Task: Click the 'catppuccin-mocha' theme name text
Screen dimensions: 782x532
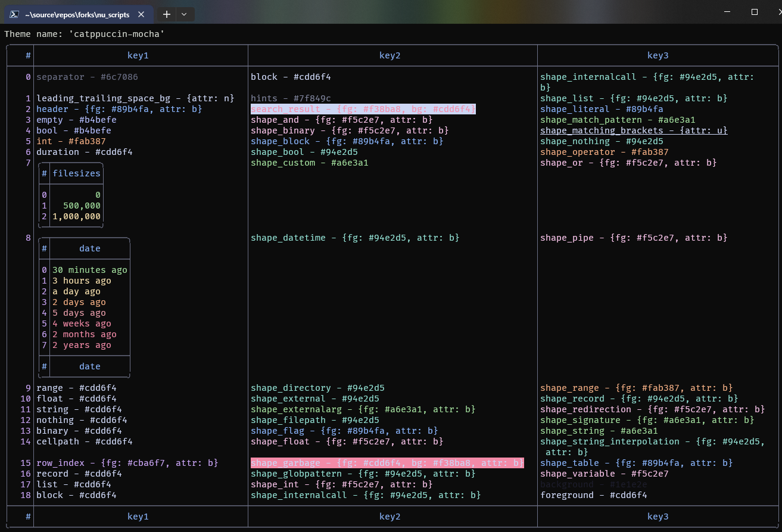Action: point(117,34)
